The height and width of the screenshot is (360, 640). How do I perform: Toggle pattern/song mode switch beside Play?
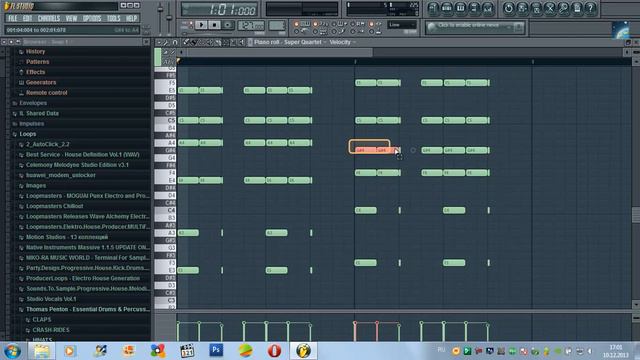click(x=190, y=25)
